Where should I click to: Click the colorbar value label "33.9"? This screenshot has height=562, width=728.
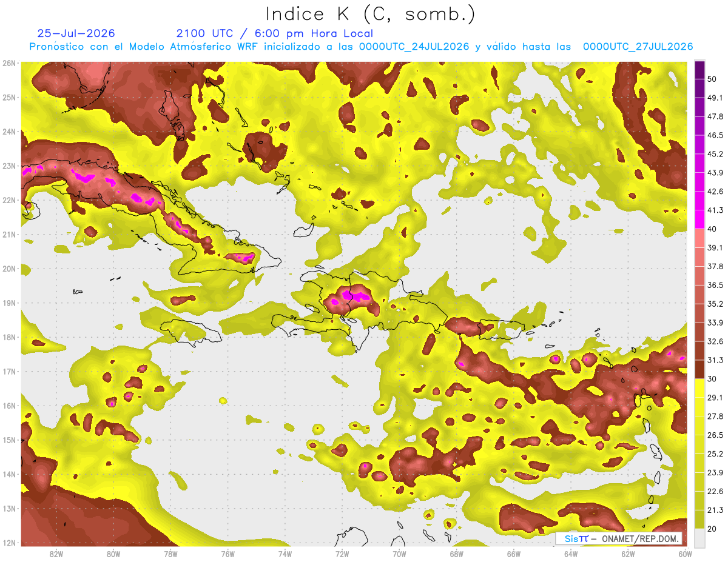pos(716,323)
